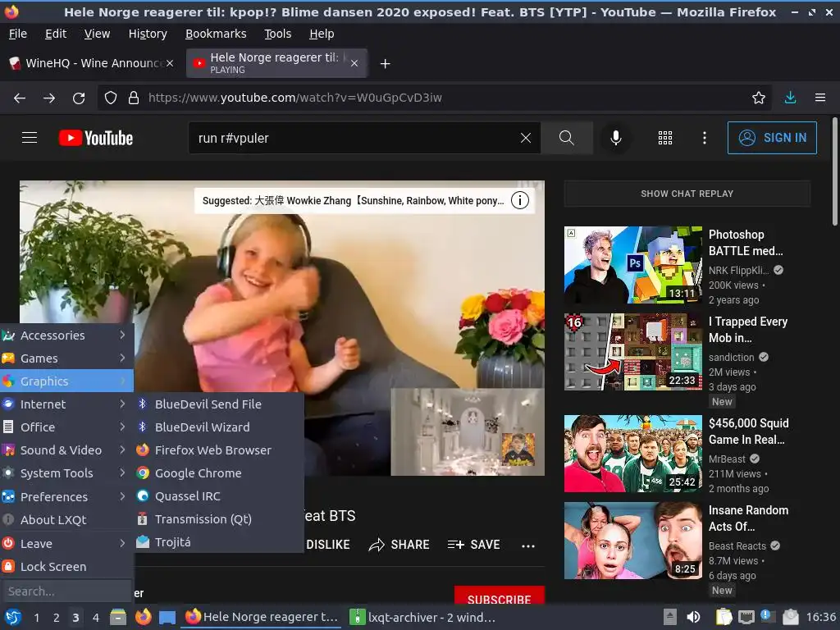840x630 pixels.
Task: Open the notification tray icon with exclamation badge
Action: point(766,616)
